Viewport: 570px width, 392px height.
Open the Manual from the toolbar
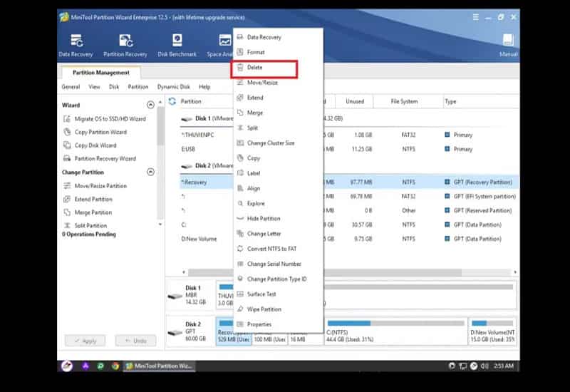508,46
